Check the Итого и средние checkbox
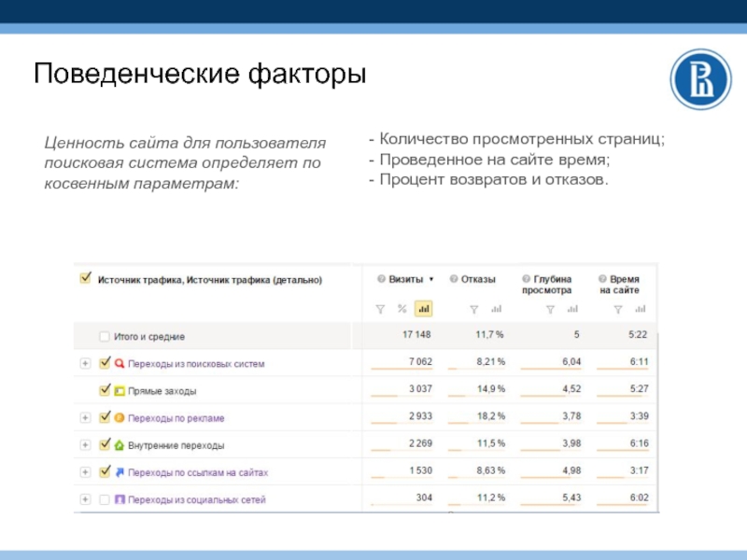 (105, 337)
